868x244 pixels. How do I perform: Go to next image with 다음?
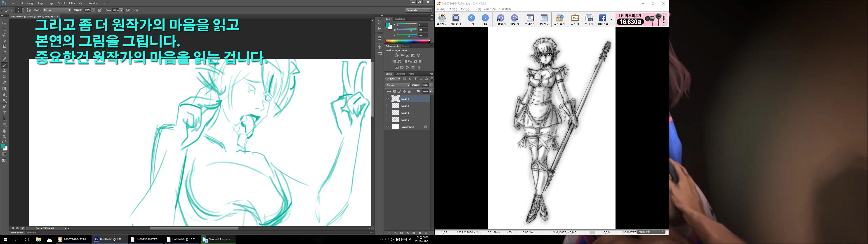pyautogui.click(x=485, y=20)
